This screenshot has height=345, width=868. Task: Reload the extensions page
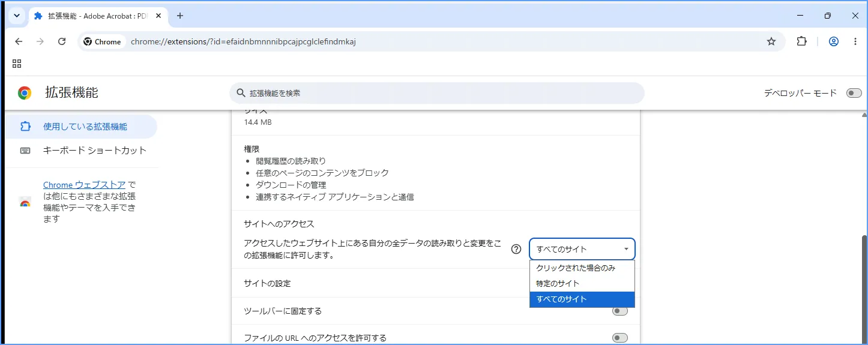[62, 41]
